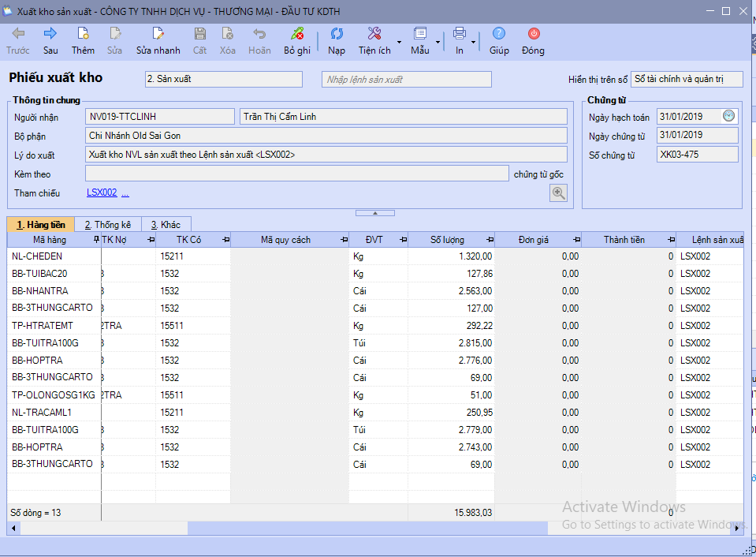Click the Hoãn undo icon
Image resolution: width=756 pixels, height=557 pixels.
259,41
